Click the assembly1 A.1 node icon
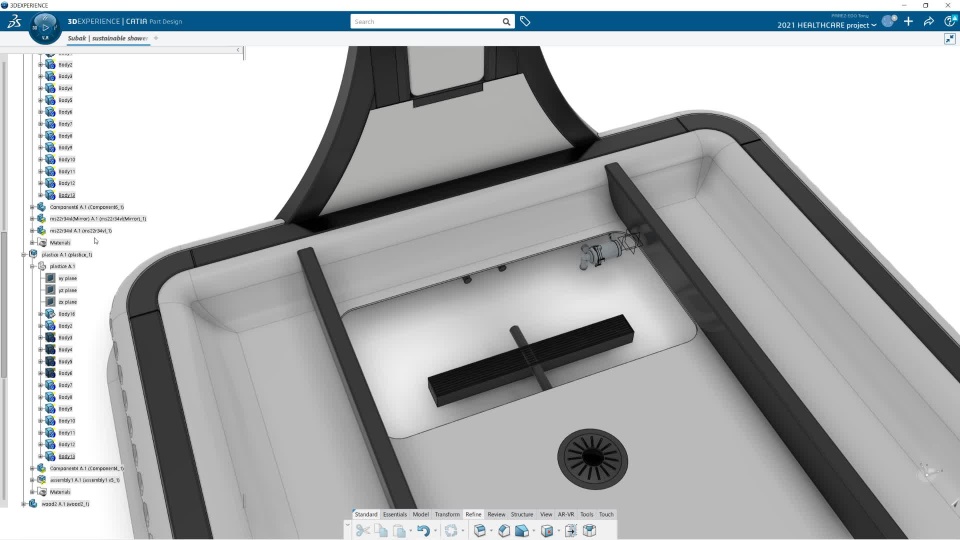This screenshot has width=960, height=540. pyautogui.click(x=42, y=480)
